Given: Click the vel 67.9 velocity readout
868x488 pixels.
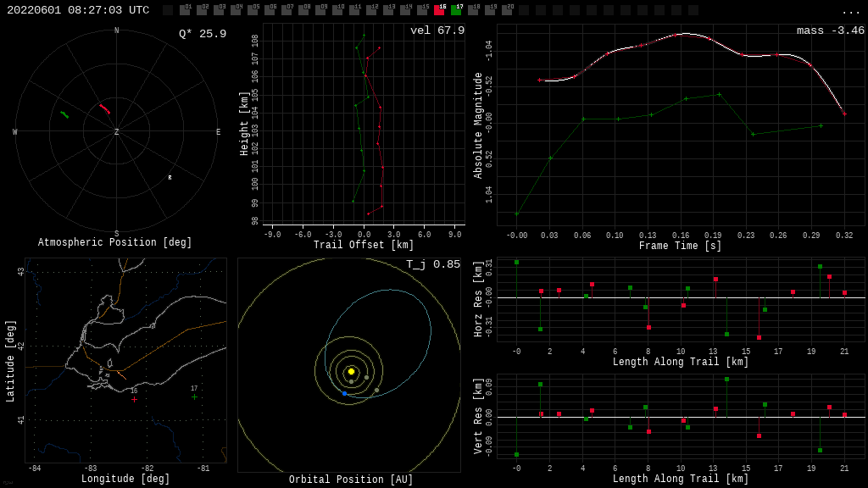Looking at the screenshot, I should 437,30.
